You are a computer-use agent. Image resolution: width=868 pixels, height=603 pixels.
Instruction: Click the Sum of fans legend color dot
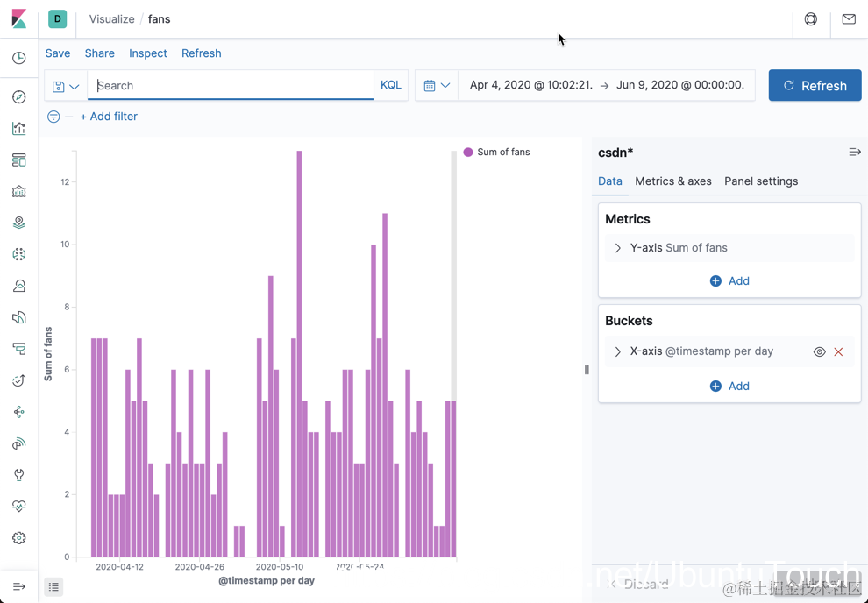468,153
